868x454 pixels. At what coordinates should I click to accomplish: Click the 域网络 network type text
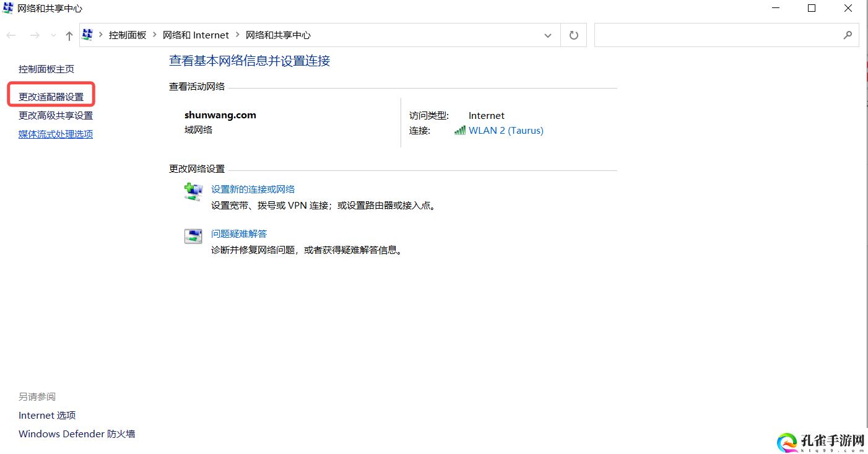pos(198,130)
